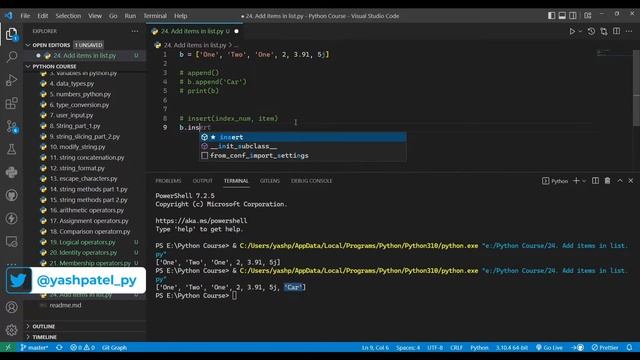Switch to the GitLens tab
Image resolution: width=640 pixels, height=360 pixels.
coord(270,181)
